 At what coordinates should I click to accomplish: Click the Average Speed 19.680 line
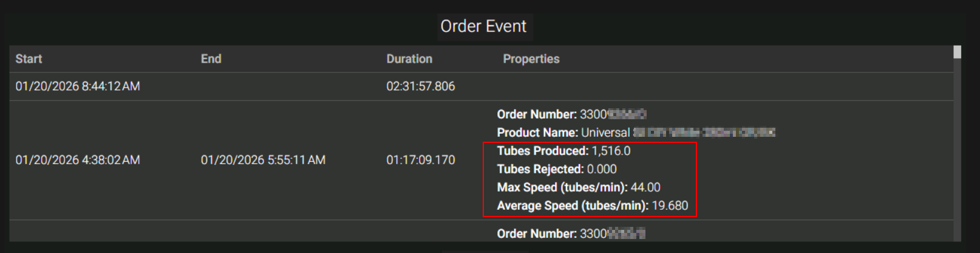point(592,206)
